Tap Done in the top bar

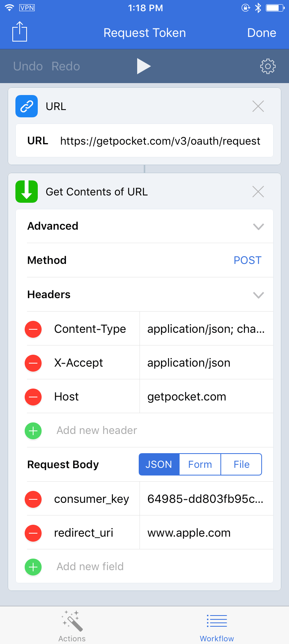point(262,33)
